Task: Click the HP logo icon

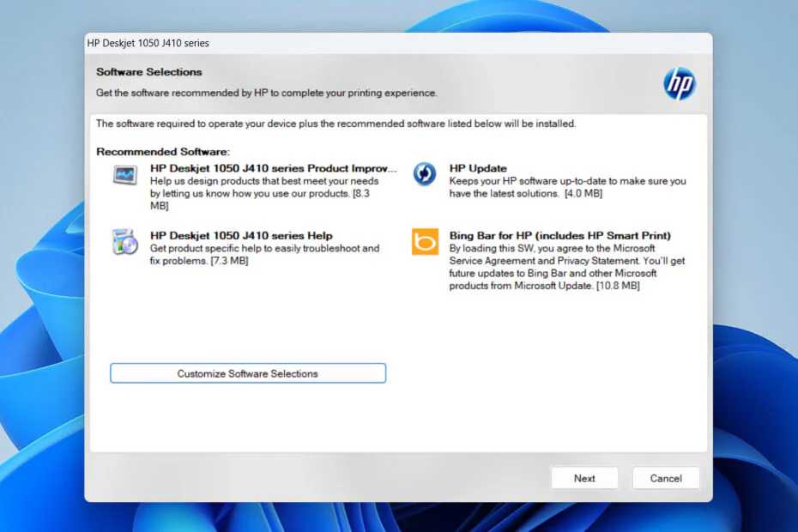Action: click(680, 83)
